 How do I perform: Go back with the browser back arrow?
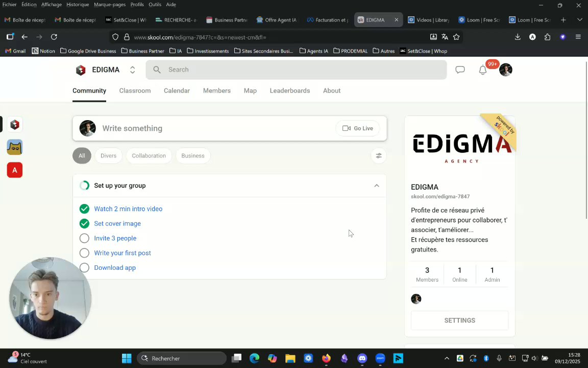pos(24,37)
